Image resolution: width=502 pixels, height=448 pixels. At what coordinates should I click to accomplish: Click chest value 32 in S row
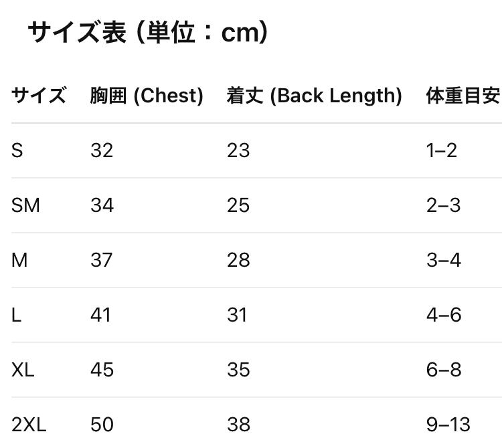102,150
